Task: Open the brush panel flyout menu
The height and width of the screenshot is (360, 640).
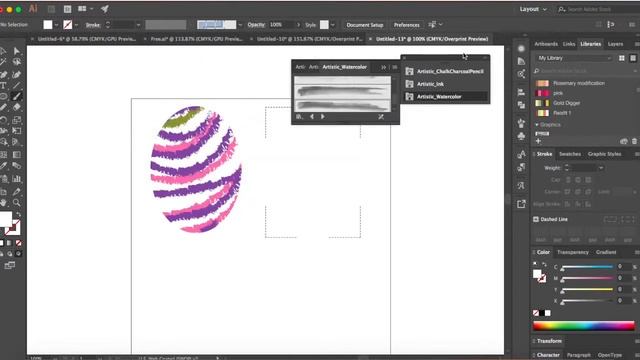Action: [x=395, y=67]
